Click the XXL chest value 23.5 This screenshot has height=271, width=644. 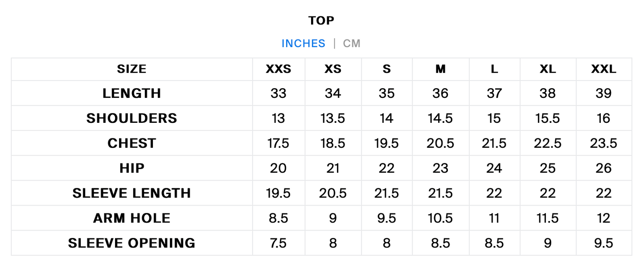coord(604,143)
